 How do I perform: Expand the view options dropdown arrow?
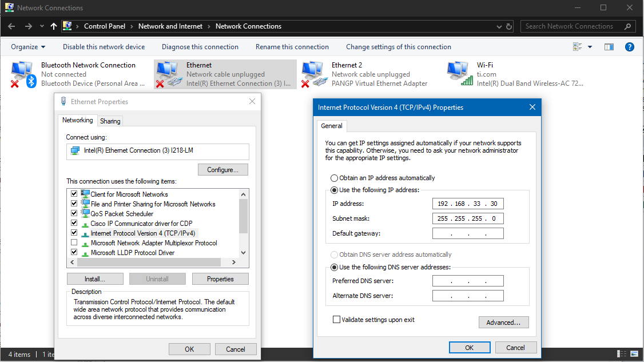(x=590, y=47)
